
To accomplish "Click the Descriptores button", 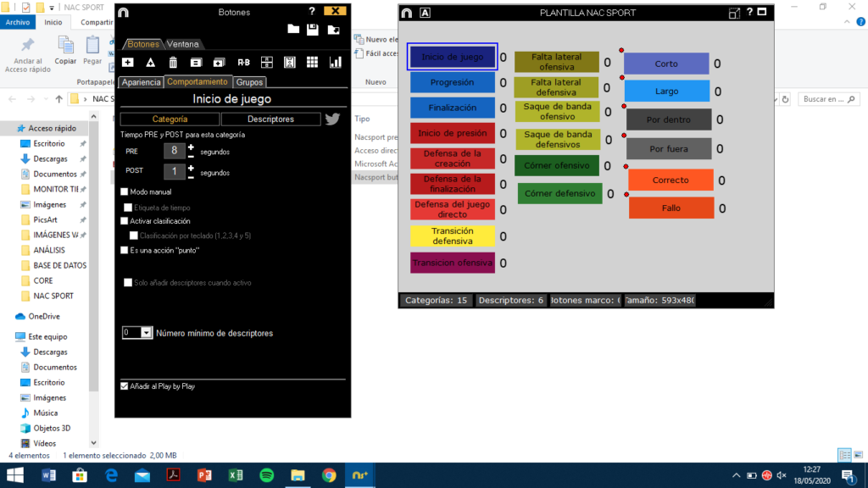I will (x=270, y=119).
